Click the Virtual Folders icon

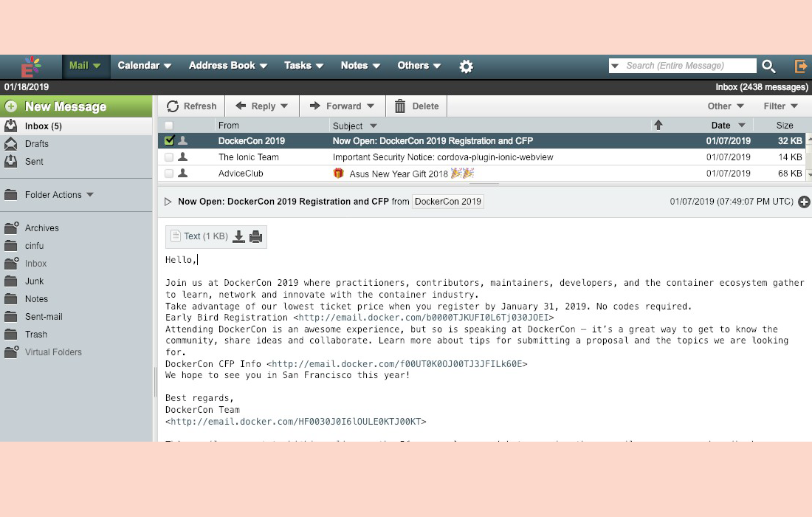[11, 352]
